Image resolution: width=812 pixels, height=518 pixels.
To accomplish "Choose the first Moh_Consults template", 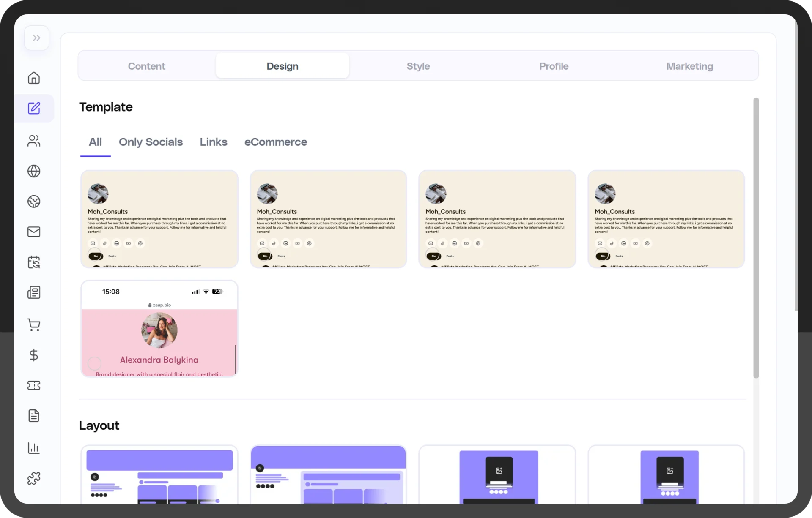I will point(159,219).
